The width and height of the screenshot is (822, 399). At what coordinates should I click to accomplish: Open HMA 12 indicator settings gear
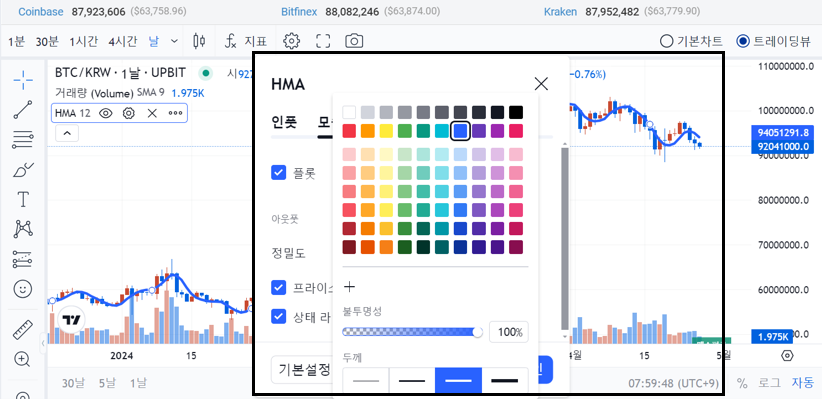(x=128, y=113)
